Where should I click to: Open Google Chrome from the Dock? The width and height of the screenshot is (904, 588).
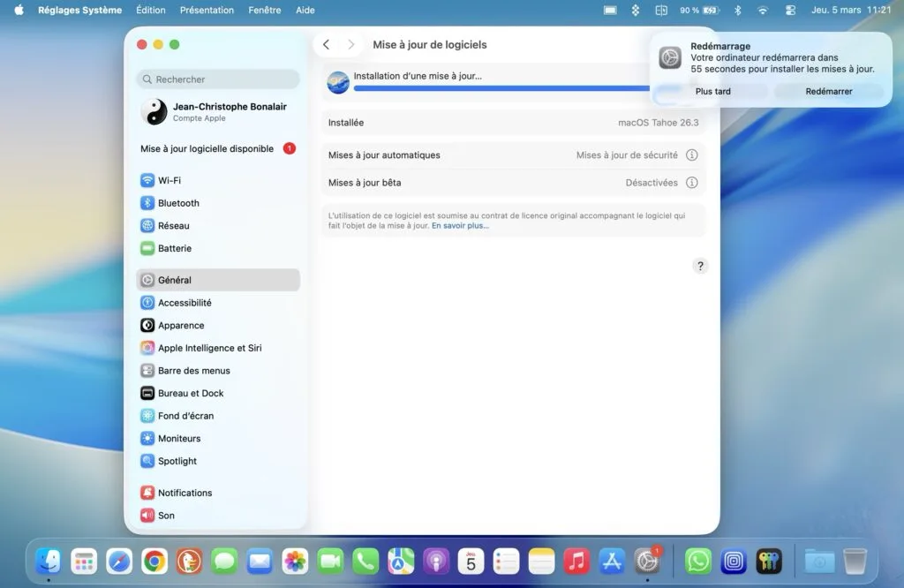[x=154, y=561]
